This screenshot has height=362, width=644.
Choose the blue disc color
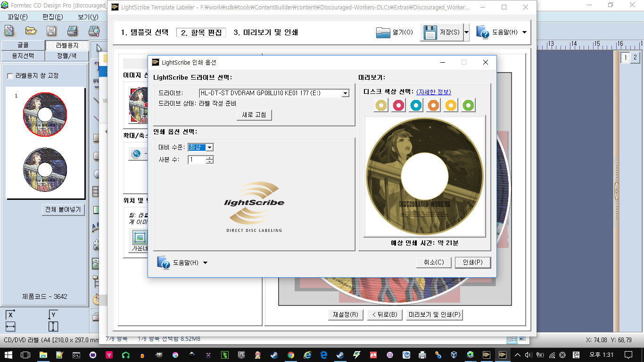point(416,105)
